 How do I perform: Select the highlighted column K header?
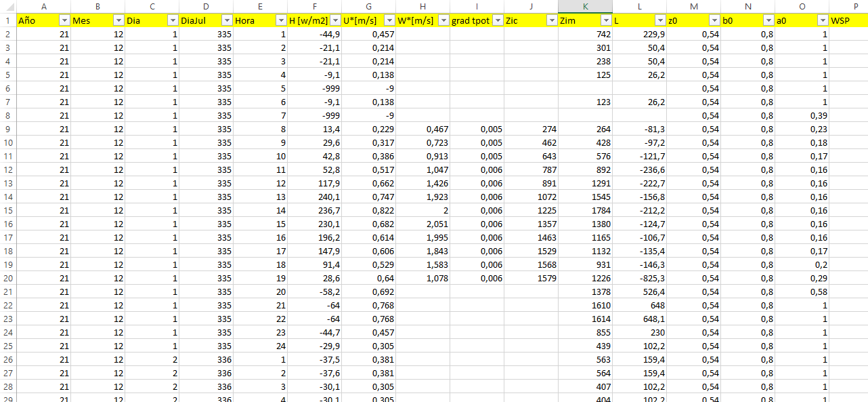(x=585, y=6)
